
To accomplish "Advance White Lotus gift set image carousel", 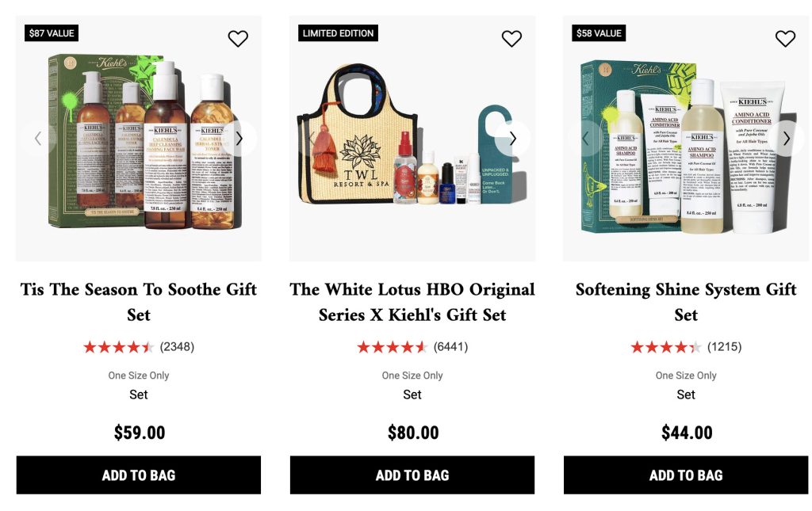I will (x=513, y=139).
